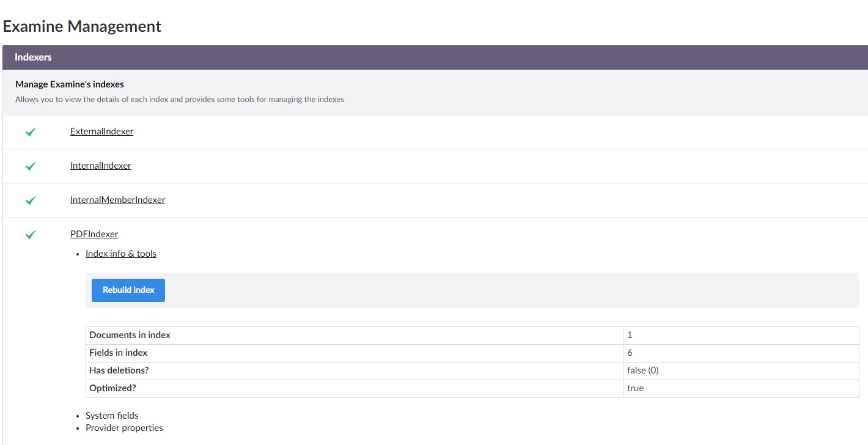Select the Indexers header tab
The width and height of the screenshot is (868, 445).
[x=33, y=57]
